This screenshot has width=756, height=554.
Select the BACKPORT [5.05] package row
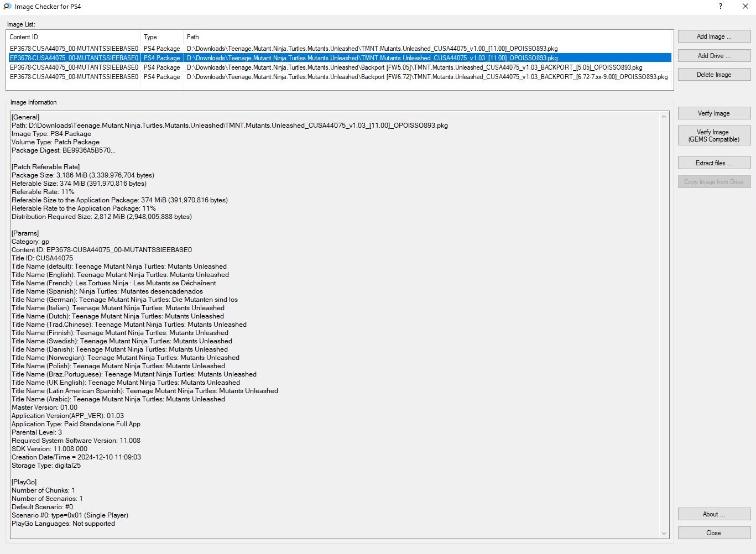click(340, 67)
